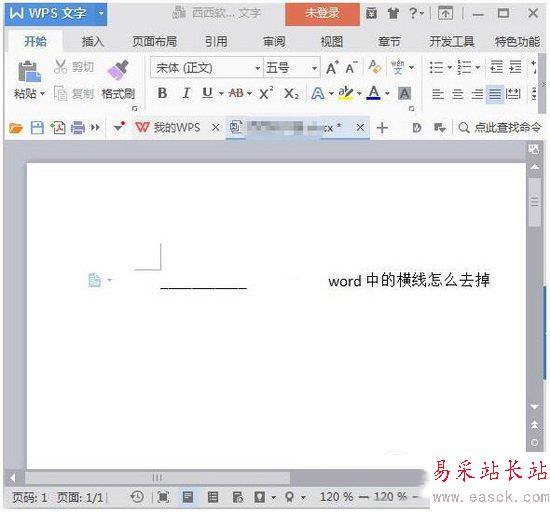The image size is (550, 512).
Task: Align text left
Action: 438,94
